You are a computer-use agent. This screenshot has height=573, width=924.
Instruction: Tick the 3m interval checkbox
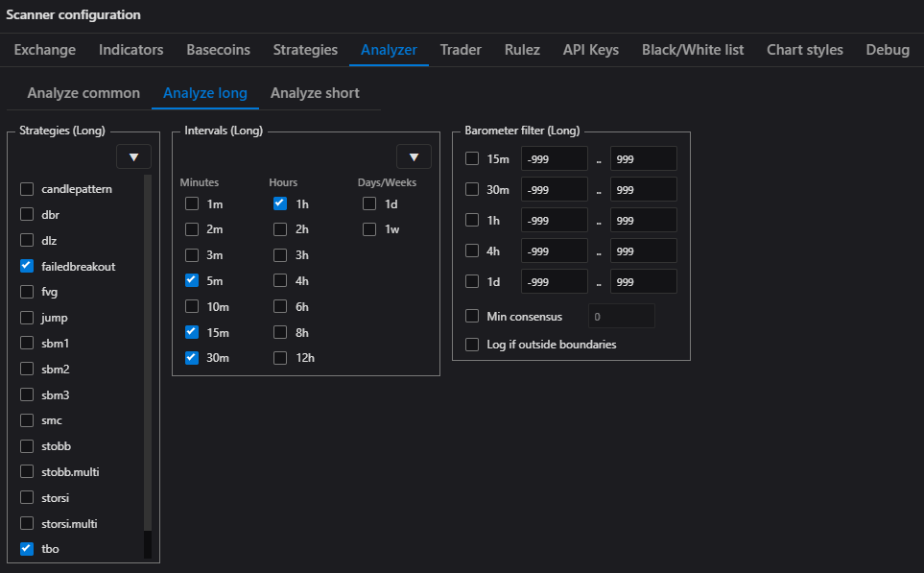[x=192, y=255]
